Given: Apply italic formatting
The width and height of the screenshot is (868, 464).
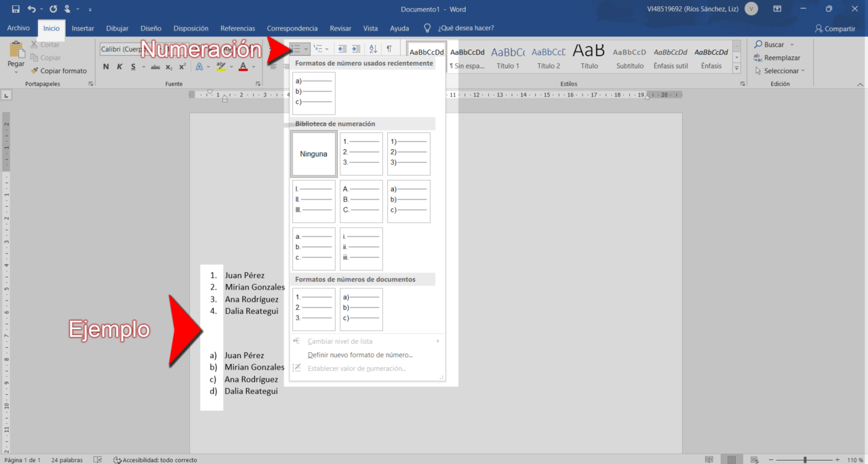Looking at the screenshot, I should [119, 66].
